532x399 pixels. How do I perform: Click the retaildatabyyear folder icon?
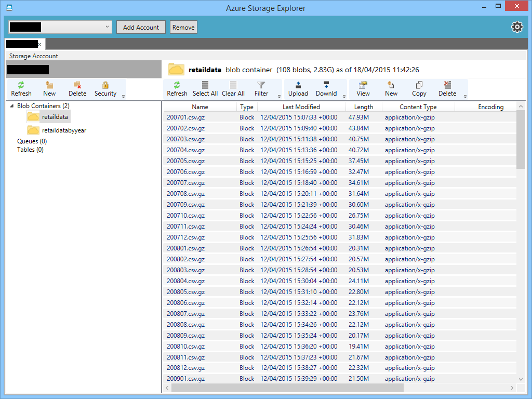(33, 130)
